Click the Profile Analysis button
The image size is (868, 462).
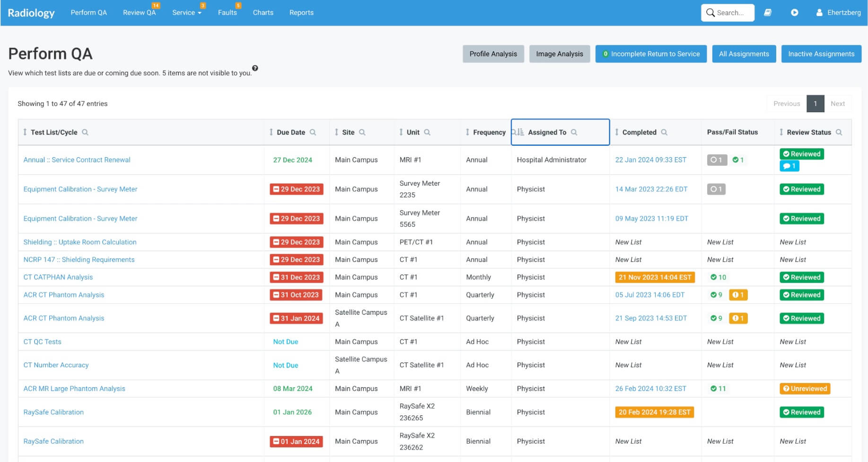493,54
